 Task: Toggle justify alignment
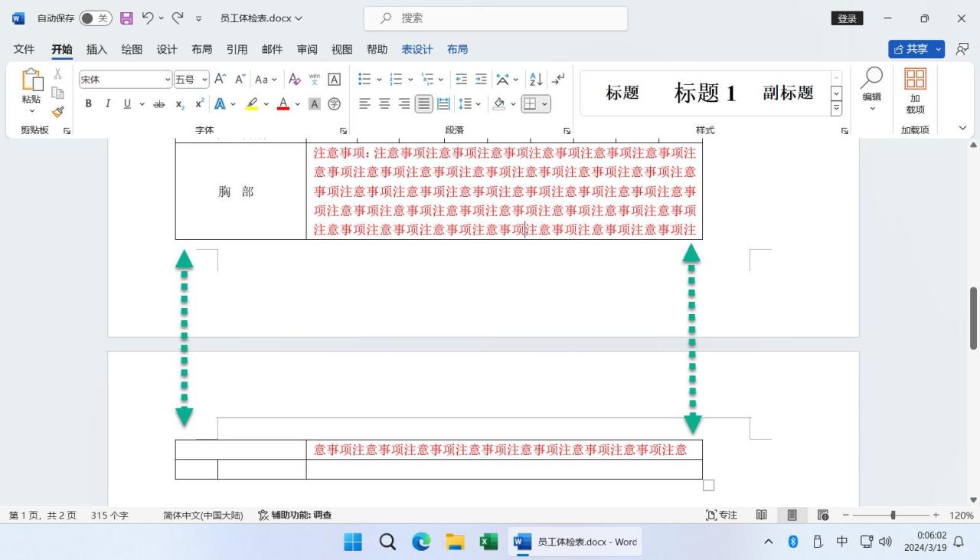423,103
